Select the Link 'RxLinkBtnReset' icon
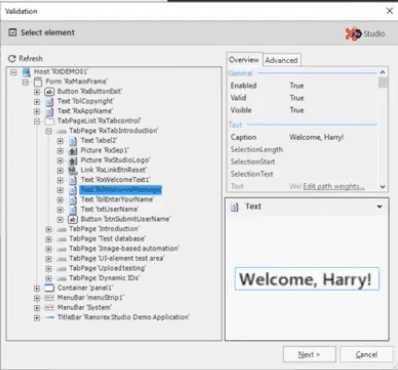The height and width of the screenshot is (370, 398). click(x=73, y=170)
